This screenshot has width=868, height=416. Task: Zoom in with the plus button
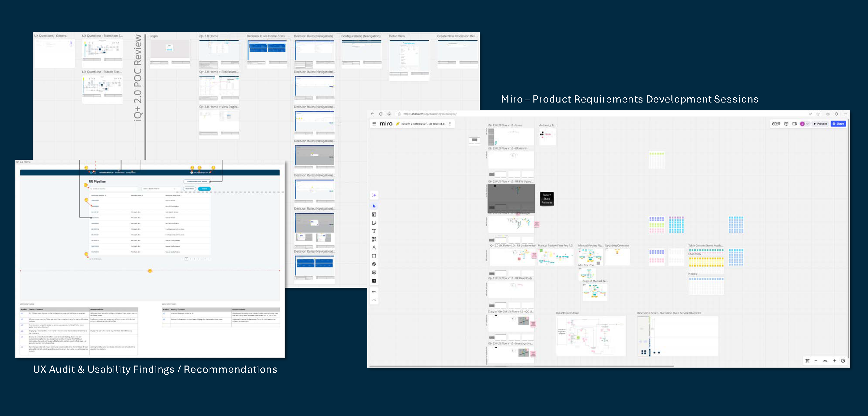[x=835, y=361]
